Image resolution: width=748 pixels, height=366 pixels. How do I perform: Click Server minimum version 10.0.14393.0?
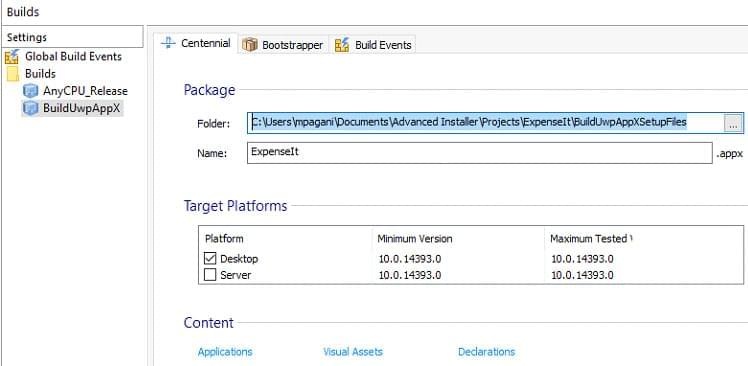coord(410,275)
